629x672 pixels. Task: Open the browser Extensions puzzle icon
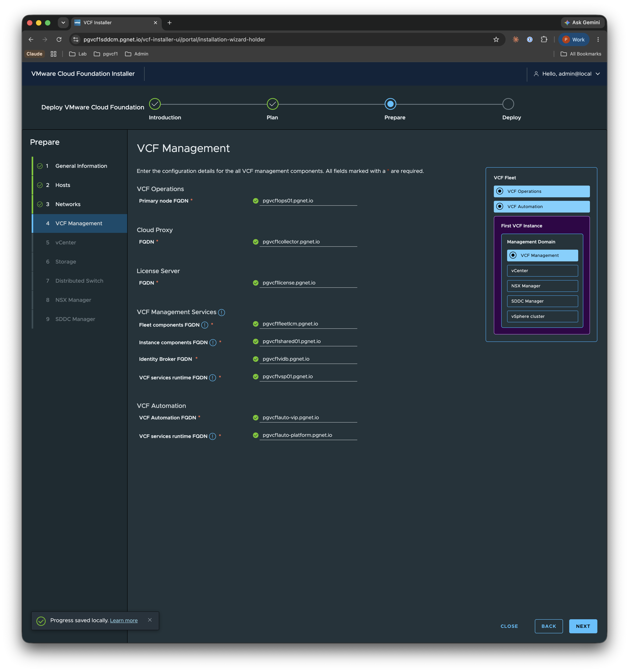pos(543,39)
